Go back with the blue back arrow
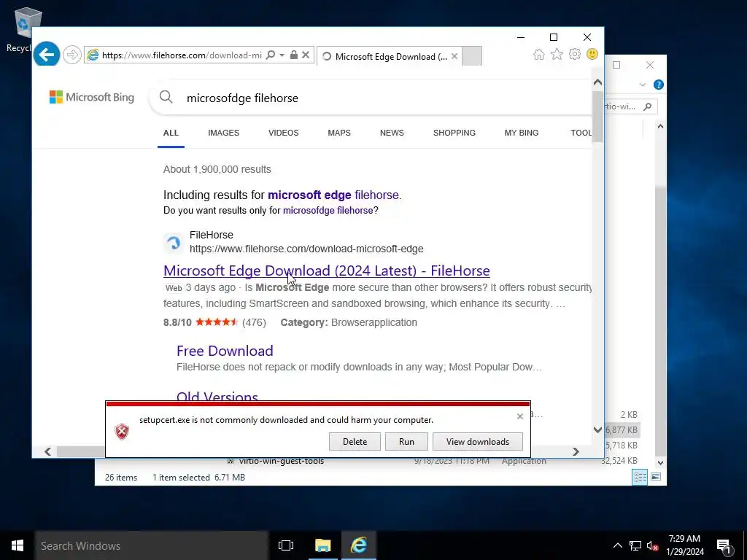This screenshot has height=560, width=747. [x=47, y=55]
